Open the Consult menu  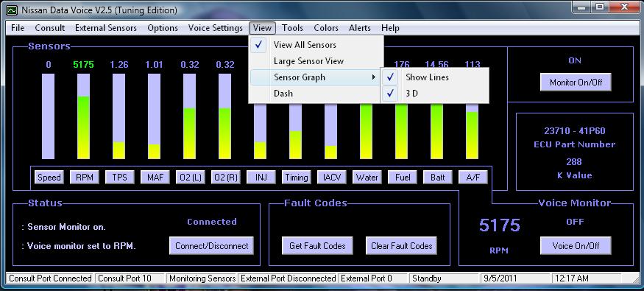point(50,28)
